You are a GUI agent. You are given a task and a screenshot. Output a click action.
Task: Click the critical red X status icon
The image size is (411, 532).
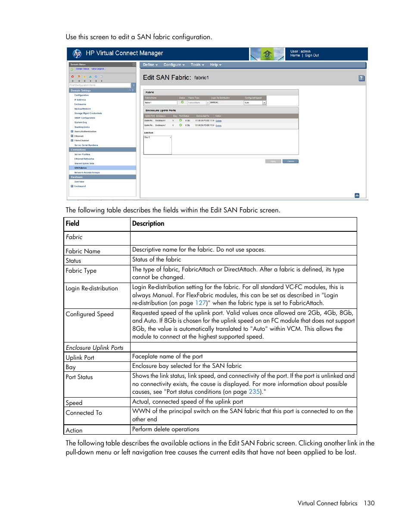pyautogui.click(x=72, y=77)
